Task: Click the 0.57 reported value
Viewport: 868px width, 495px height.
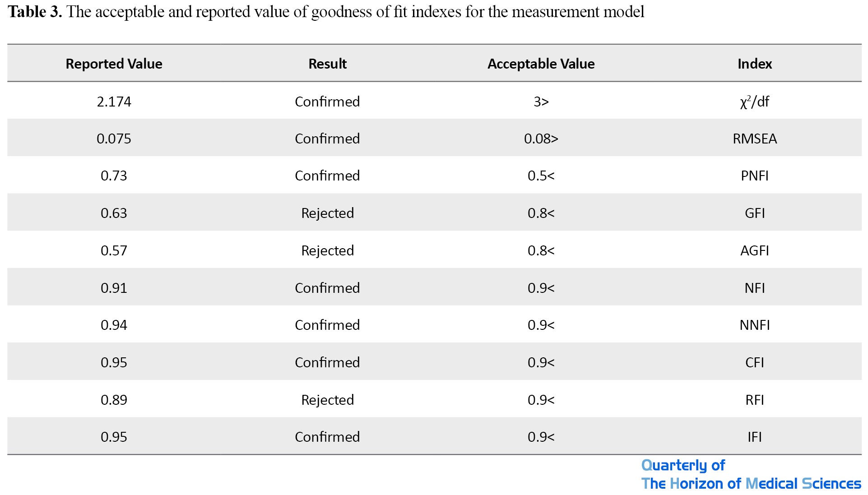Action: tap(114, 250)
